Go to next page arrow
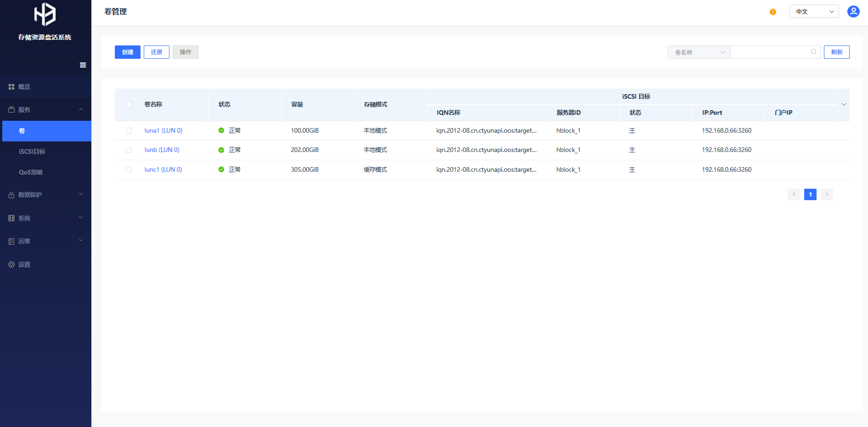The width and height of the screenshot is (868, 427). [x=827, y=194]
